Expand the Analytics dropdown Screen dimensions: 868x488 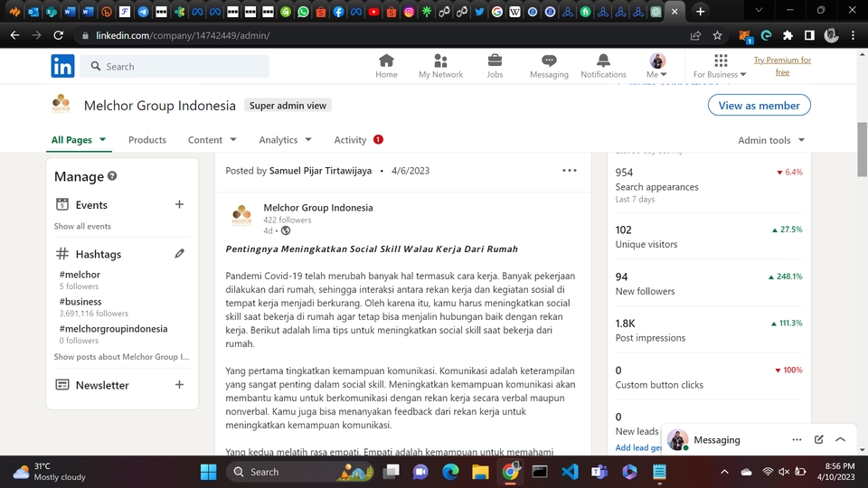[x=285, y=140]
